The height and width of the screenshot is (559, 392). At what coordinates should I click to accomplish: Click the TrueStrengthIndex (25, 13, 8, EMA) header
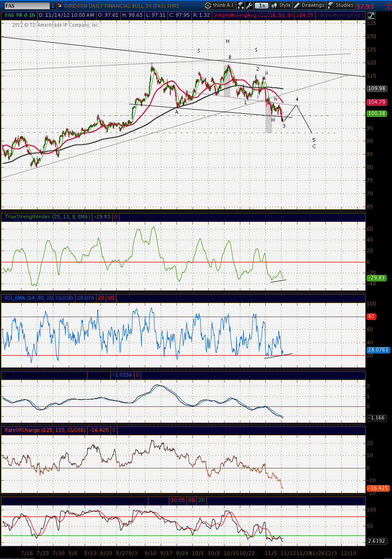click(x=48, y=217)
